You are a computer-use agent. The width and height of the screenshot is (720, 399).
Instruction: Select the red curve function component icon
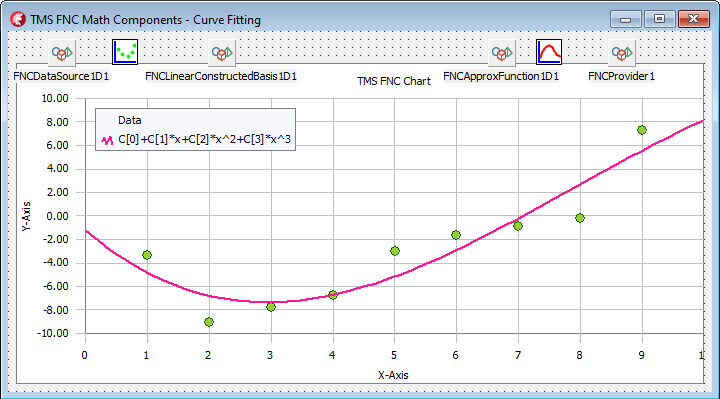coord(549,52)
